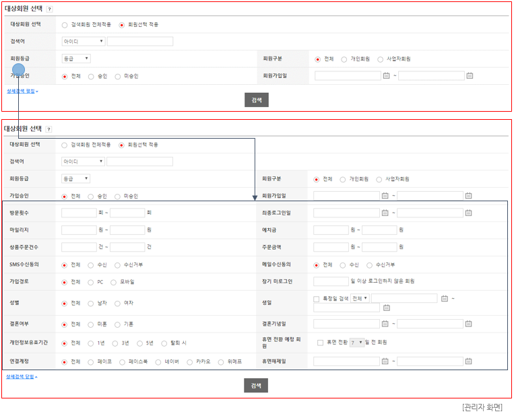Choose 미승인 radio in upper 가입승인 row

(x=118, y=76)
